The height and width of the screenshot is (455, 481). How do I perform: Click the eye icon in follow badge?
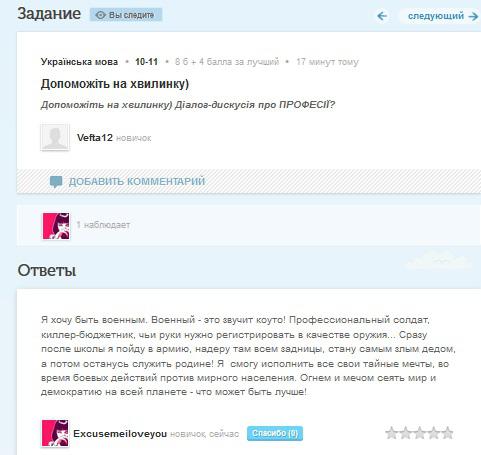click(x=100, y=15)
